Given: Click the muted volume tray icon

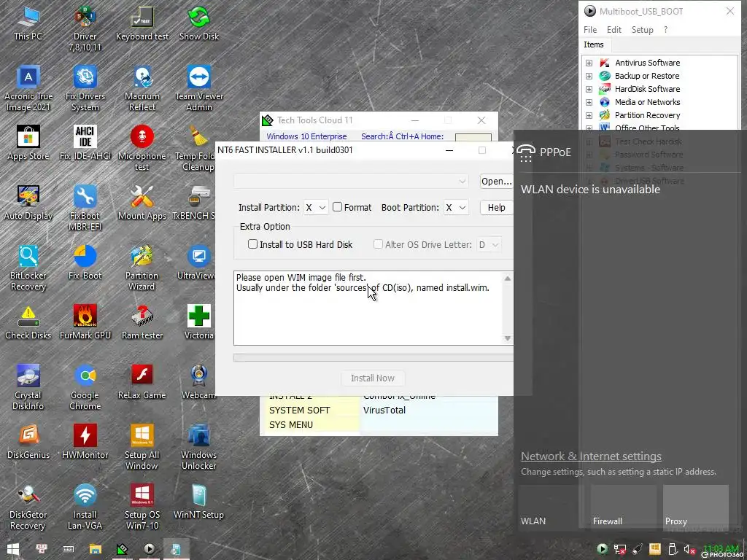Looking at the screenshot, I should (689, 550).
